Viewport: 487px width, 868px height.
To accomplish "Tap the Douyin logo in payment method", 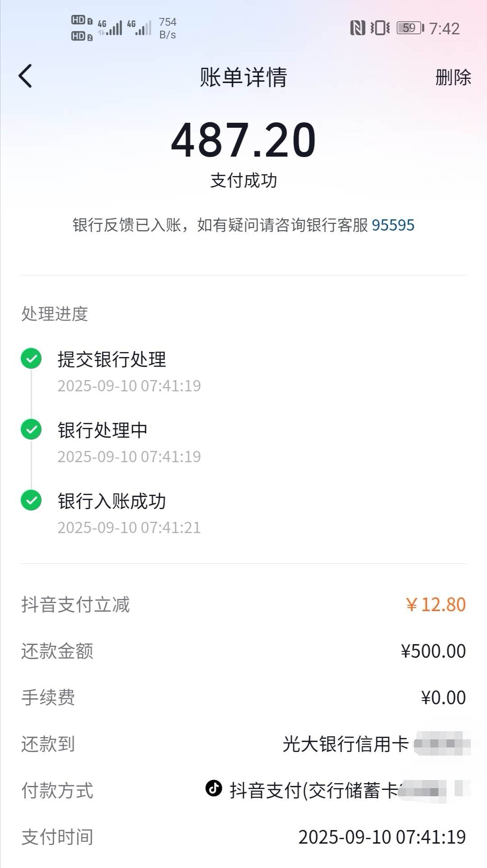I will 214,788.
